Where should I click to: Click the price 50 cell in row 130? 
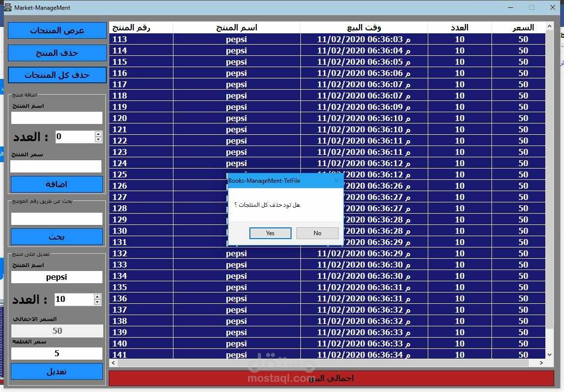coord(518,231)
